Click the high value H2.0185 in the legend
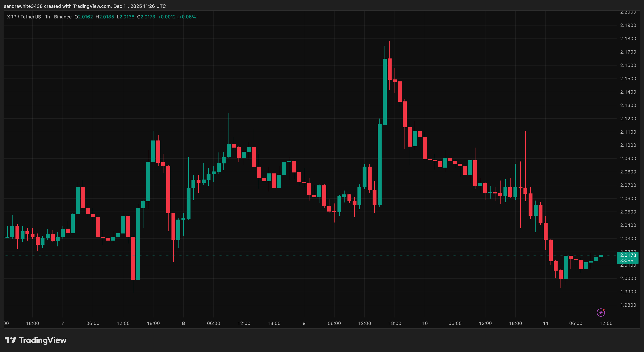The width and height of the screenshot is (644, 352). 105,17
